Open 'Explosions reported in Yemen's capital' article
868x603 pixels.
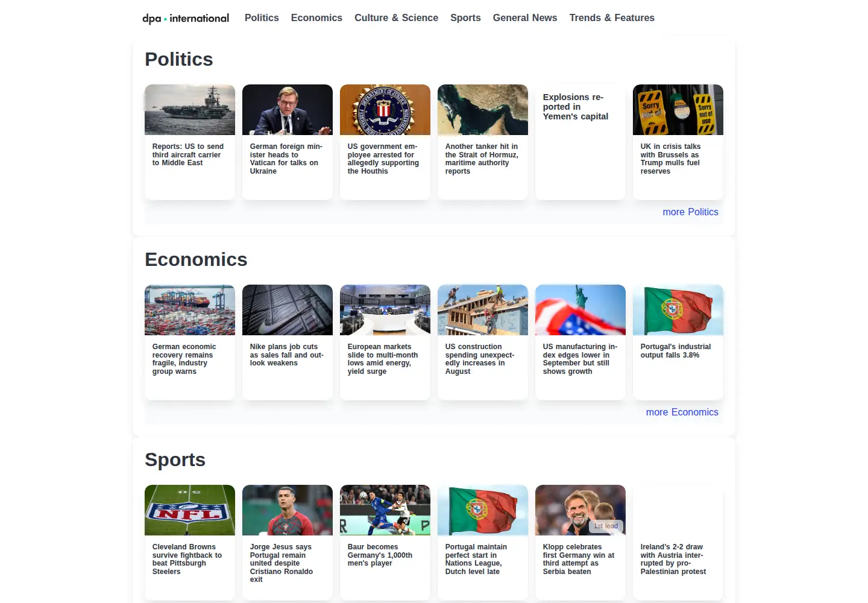(x=575, y=107)
